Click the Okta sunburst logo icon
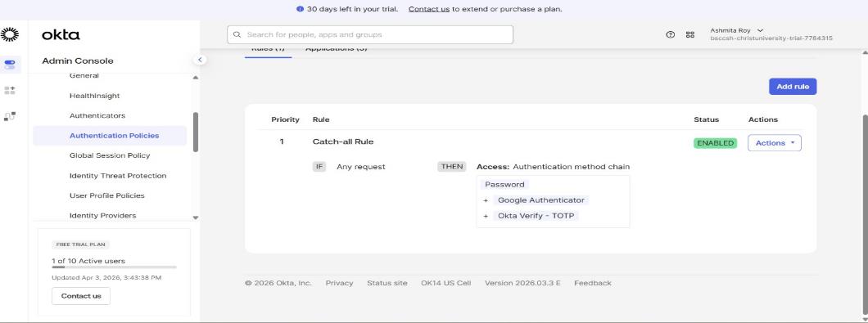 click(10, 35)
